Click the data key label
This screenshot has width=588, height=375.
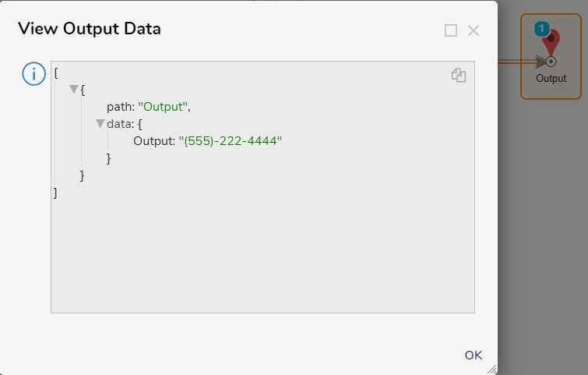tap(120, 124)
